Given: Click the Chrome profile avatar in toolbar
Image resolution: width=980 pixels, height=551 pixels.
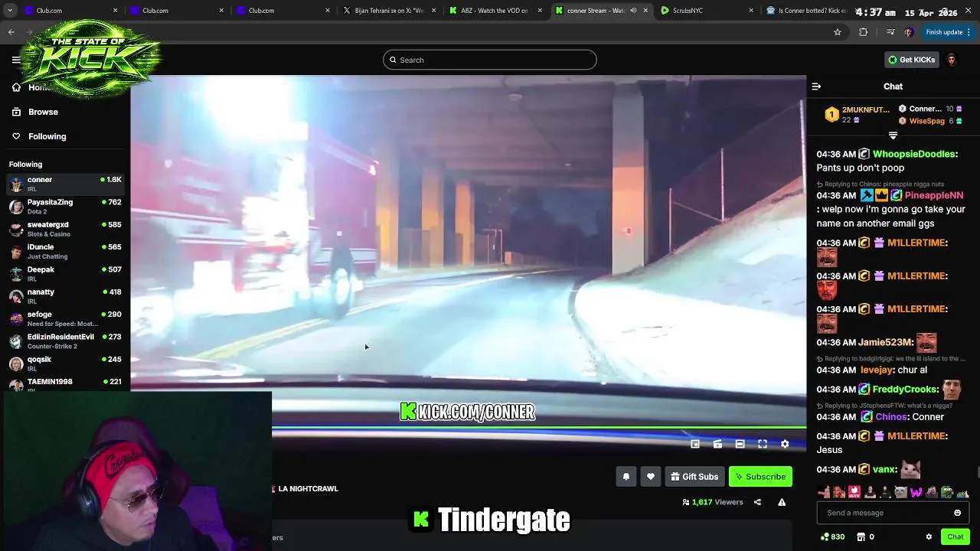Looking at the screenshot, I should pyautogui.click(x=909, y=32).
